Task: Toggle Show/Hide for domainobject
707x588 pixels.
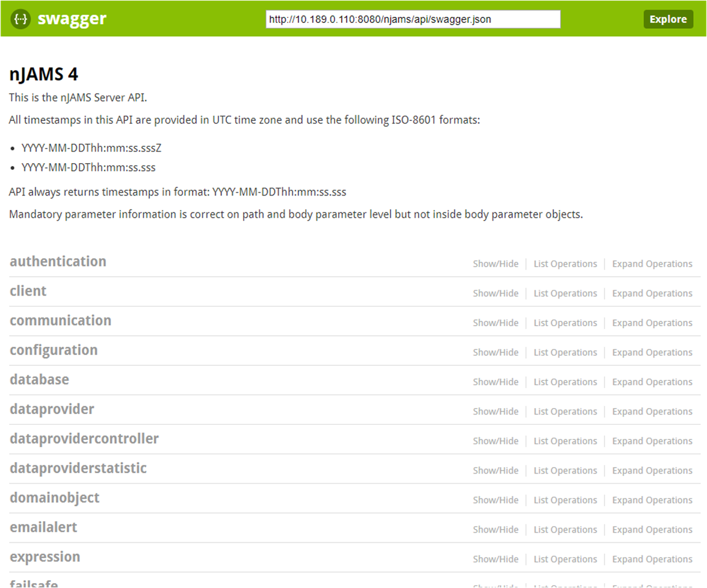Action: [x=496, y=500]
